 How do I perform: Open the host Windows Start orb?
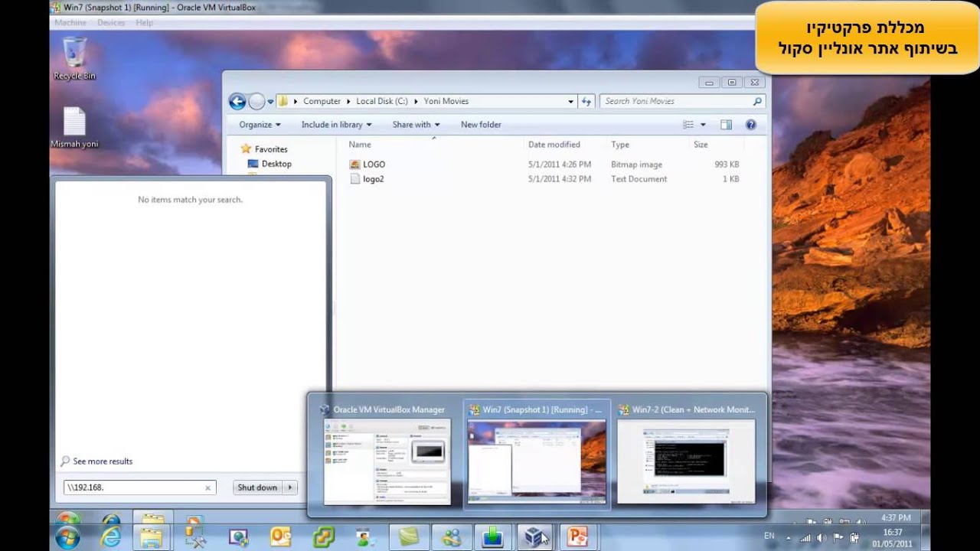pyautogui.click(x=67, y=537)
